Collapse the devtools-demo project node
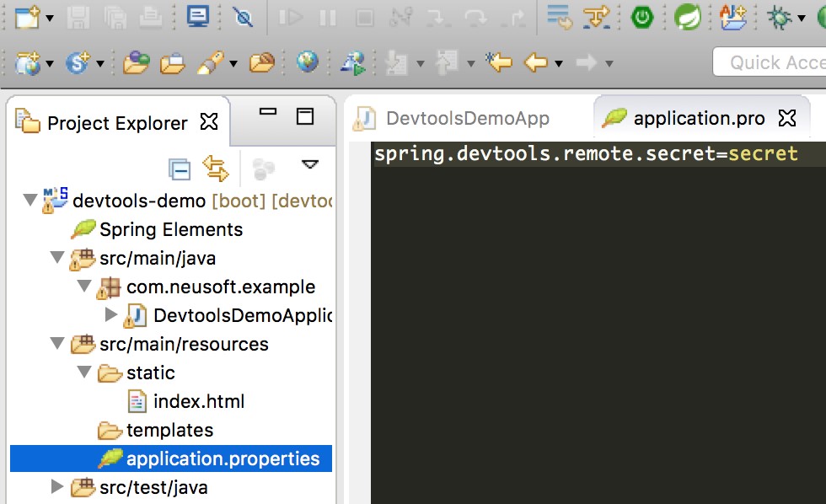Image resolution: width=826 pixels, height=504 pixels. 30,200
